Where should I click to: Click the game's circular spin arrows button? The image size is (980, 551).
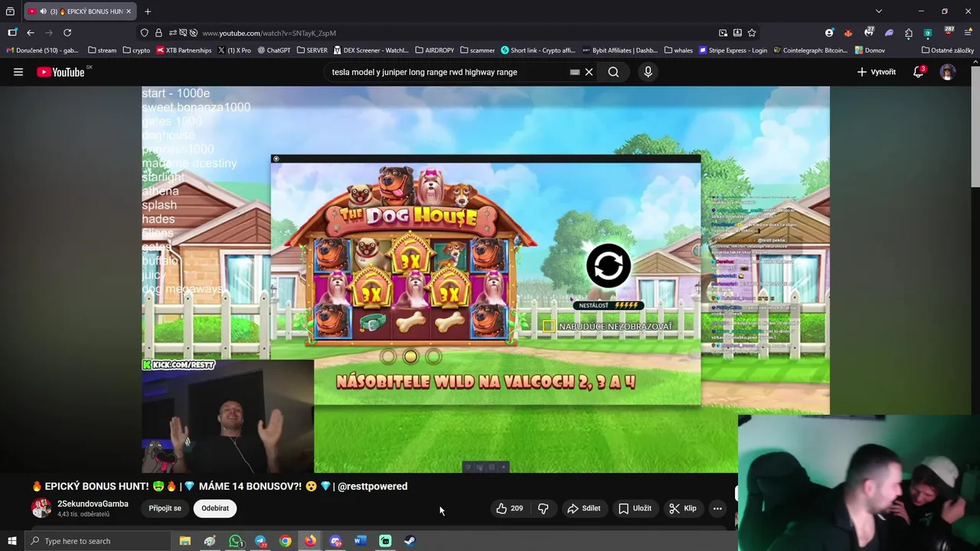609,266
